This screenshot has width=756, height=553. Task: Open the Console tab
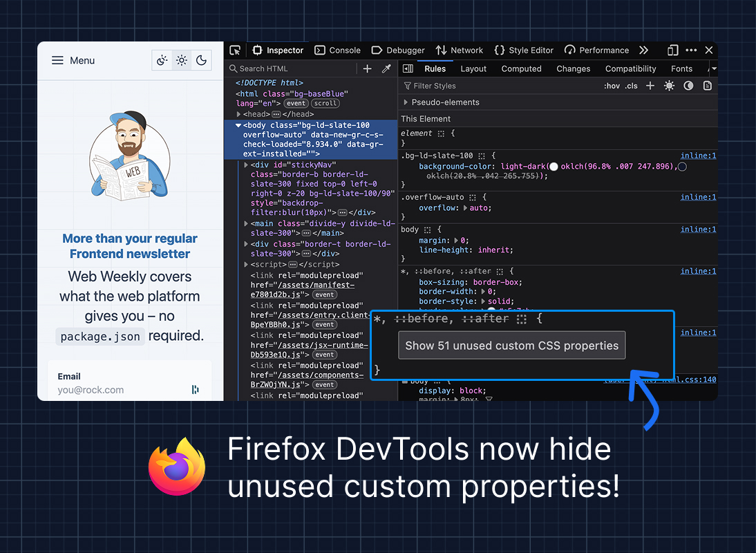(338, 50)
